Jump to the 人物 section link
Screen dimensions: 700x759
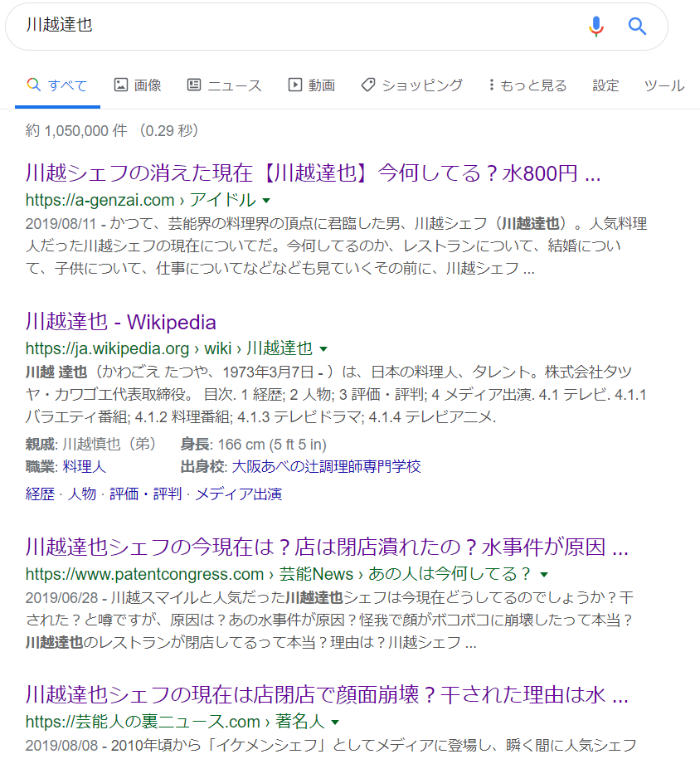(82, 494)
